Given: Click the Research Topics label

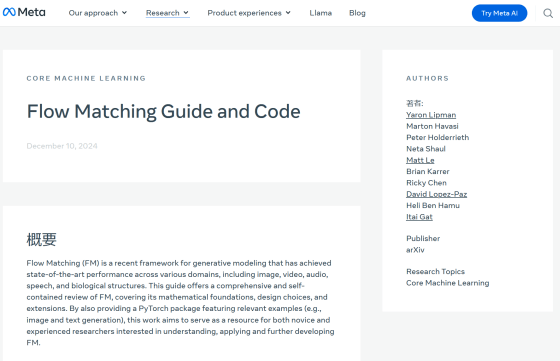Looking at the screenshot, I should [435, 271].
